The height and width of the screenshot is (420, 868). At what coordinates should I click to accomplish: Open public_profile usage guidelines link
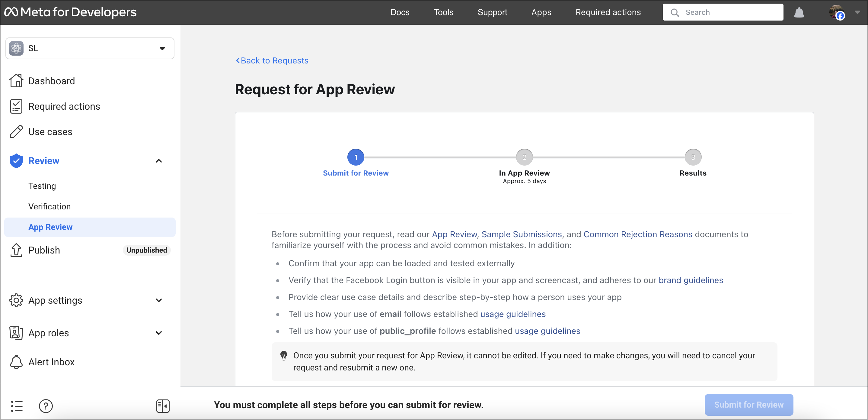[x=547, y=331]
